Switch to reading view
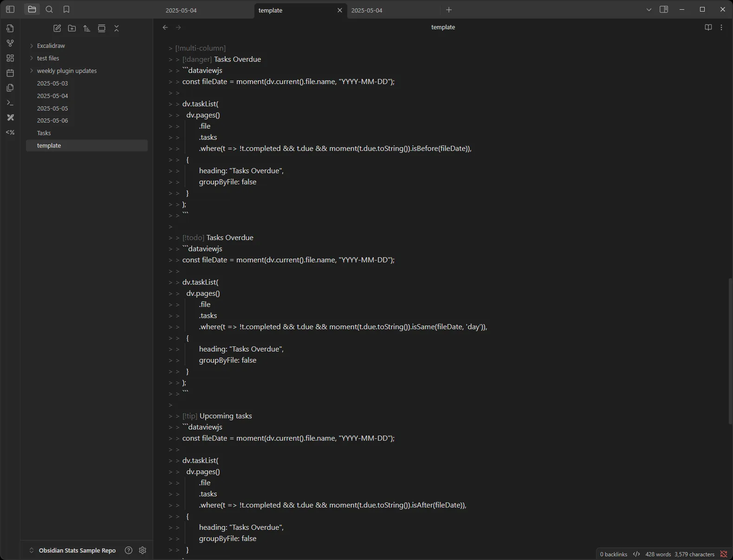This screenshot has width=733, height=560. click(x=708, y=27)
